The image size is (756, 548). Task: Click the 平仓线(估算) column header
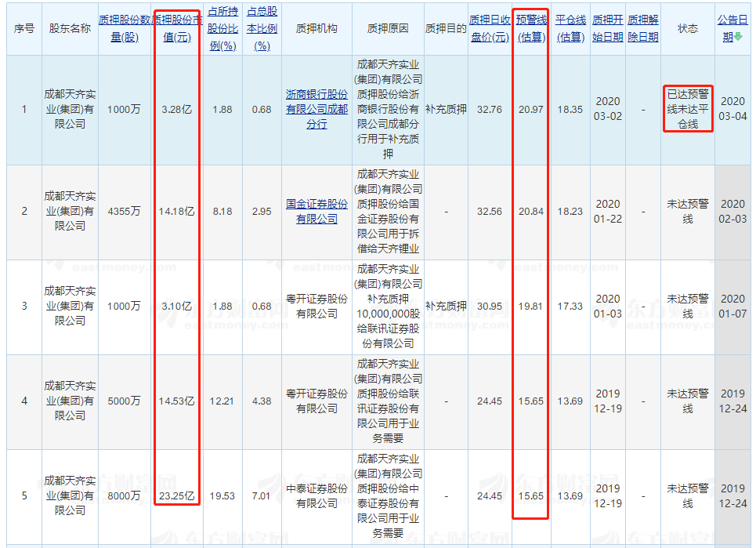point(570,28)
